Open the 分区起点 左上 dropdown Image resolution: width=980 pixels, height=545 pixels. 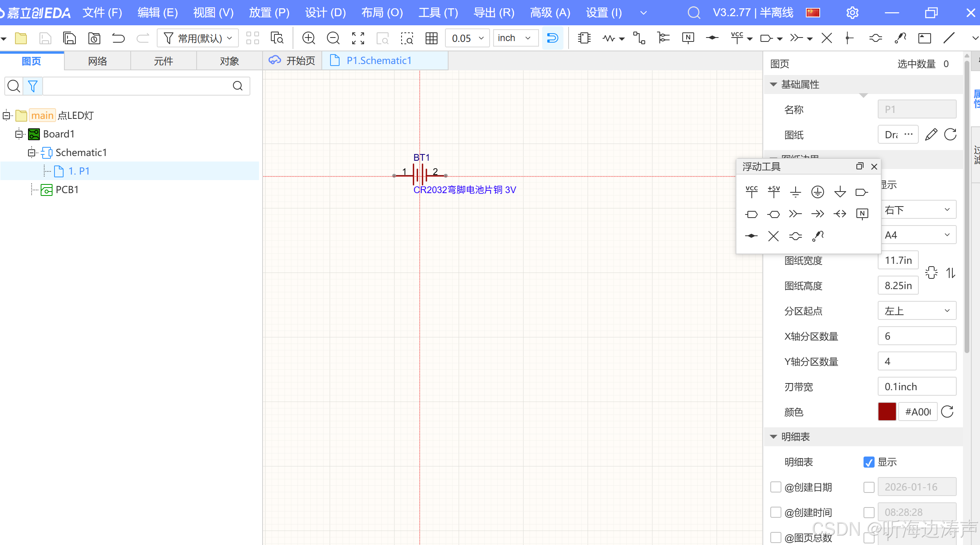coord(916,311)
